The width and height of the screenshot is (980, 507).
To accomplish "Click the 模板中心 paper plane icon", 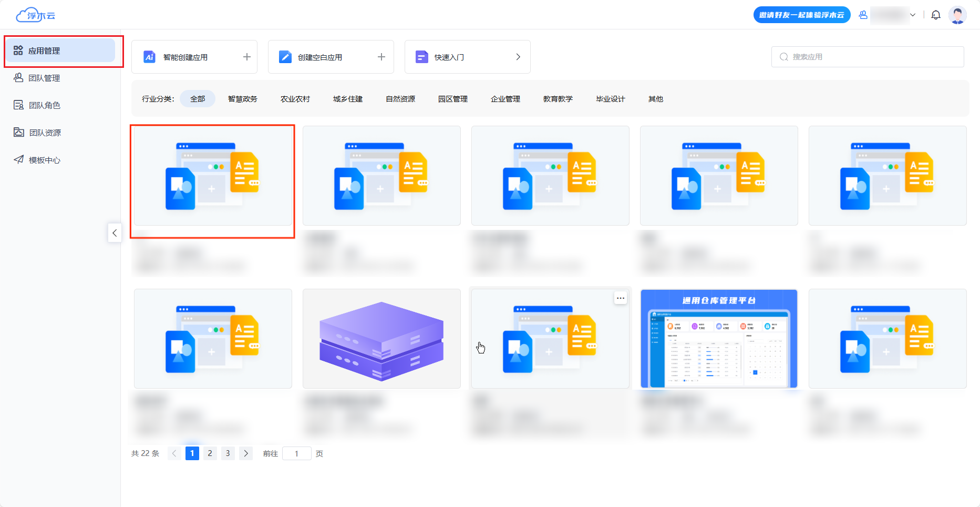I will tap(19, 160).
